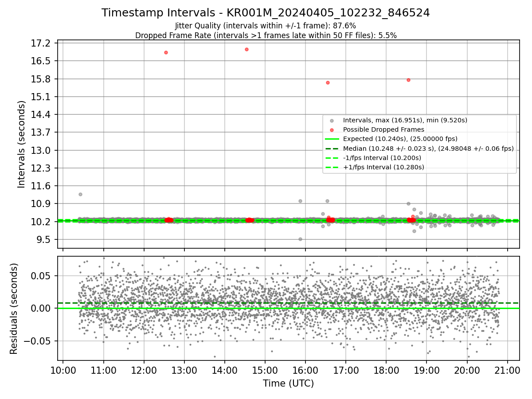Click the x-axis tick label '12:00'
This screenshot has width=532, height=399.
(144, 370)
